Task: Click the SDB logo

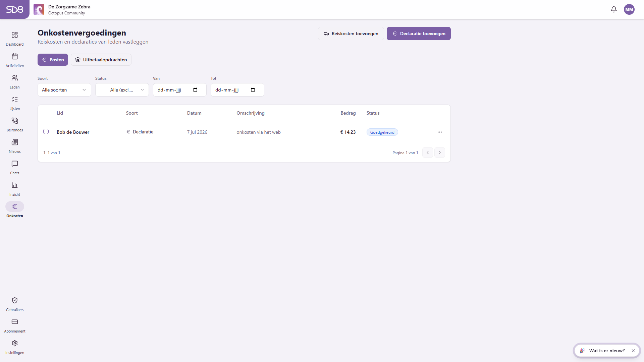Action: [x=15, y=9]
